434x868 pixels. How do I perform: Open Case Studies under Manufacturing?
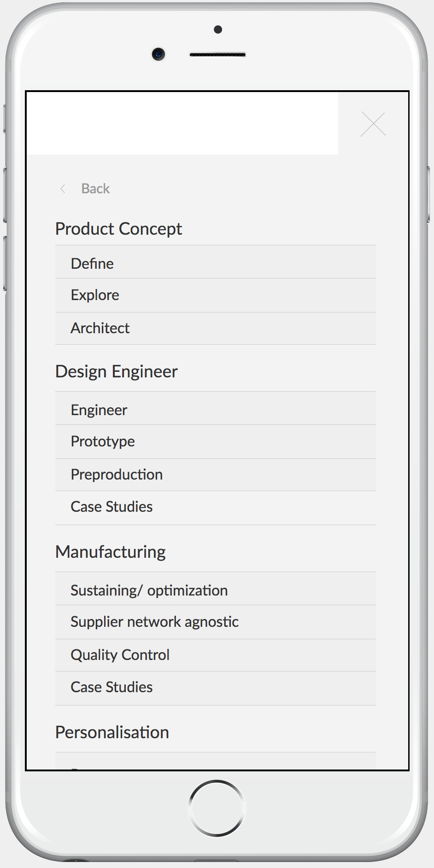[x=111, y=687]
